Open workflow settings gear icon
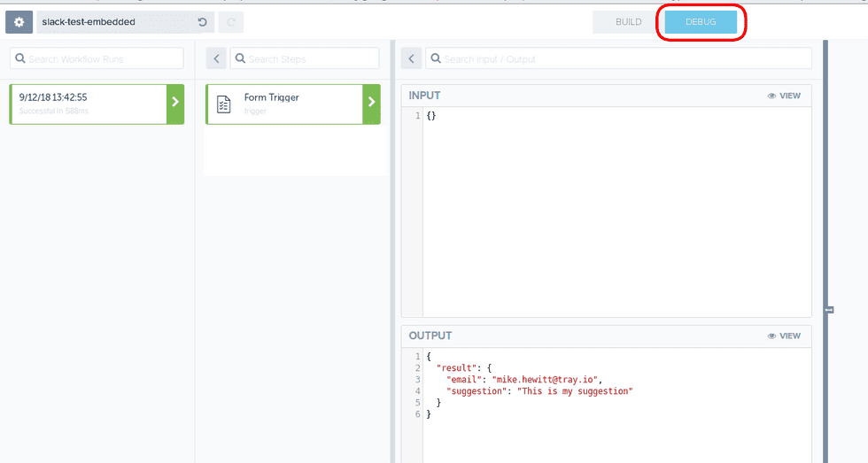The width and height of the screenshot is (868, 463). [19, 22]
